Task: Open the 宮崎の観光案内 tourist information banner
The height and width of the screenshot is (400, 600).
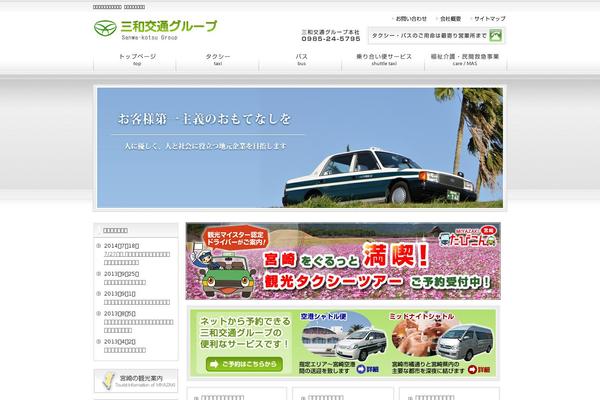Action: [136, 381]
